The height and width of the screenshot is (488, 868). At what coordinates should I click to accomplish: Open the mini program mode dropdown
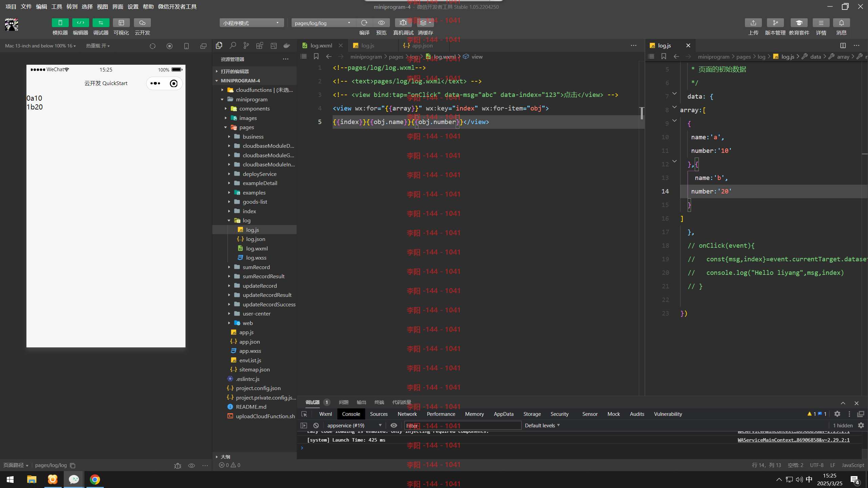[251, 23]
